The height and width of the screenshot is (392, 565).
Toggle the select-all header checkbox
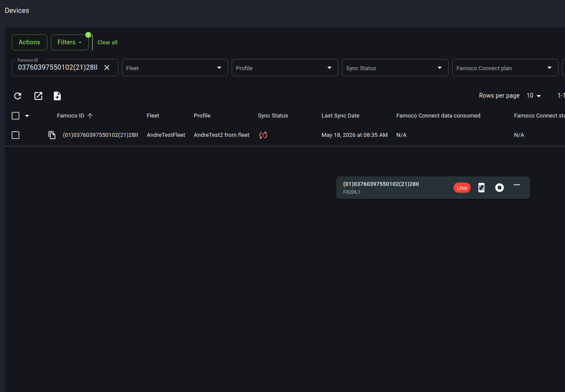[16, 116]
